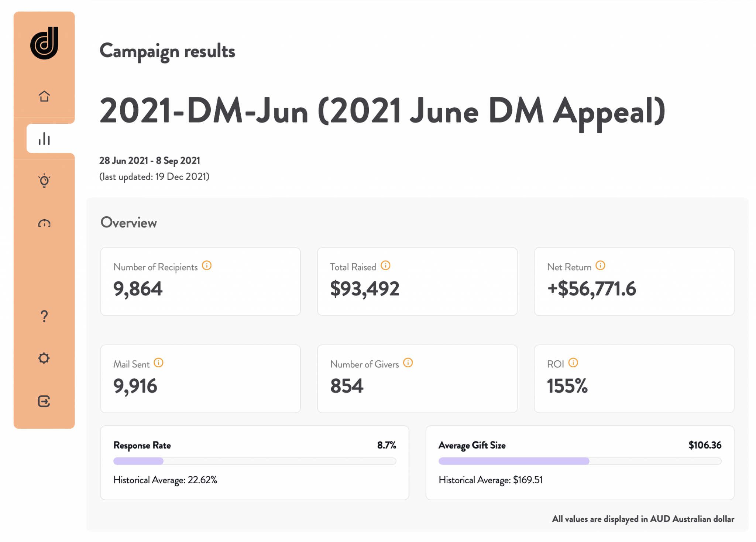
Task: Open the question mark help icon
Action: pos(44,316)
